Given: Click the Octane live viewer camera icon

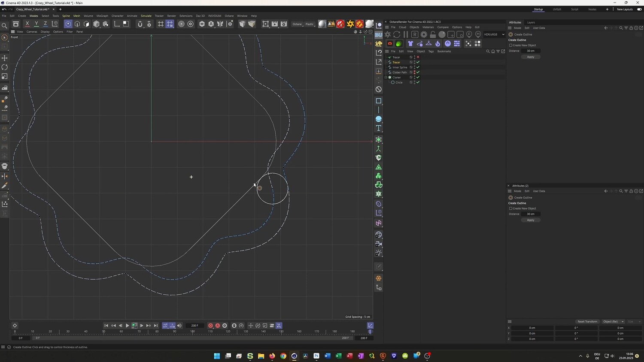Looking at the screenshot, I should [388, 34].
